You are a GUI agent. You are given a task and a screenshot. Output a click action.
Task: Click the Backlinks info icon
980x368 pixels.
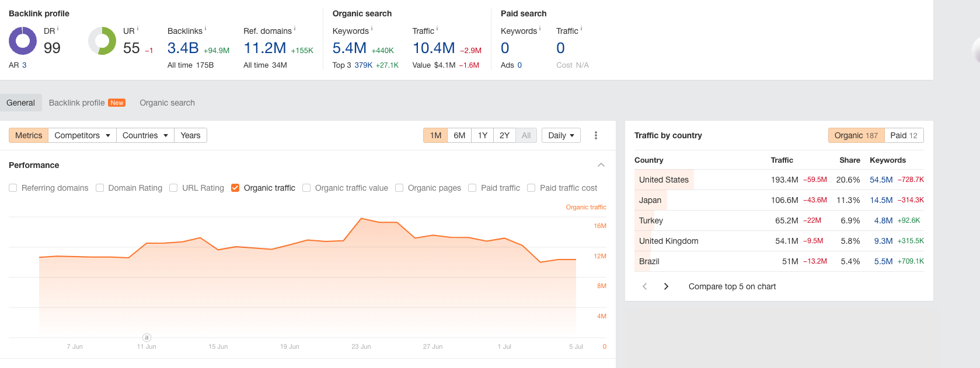pyautogui.click(x=205, y=29)
